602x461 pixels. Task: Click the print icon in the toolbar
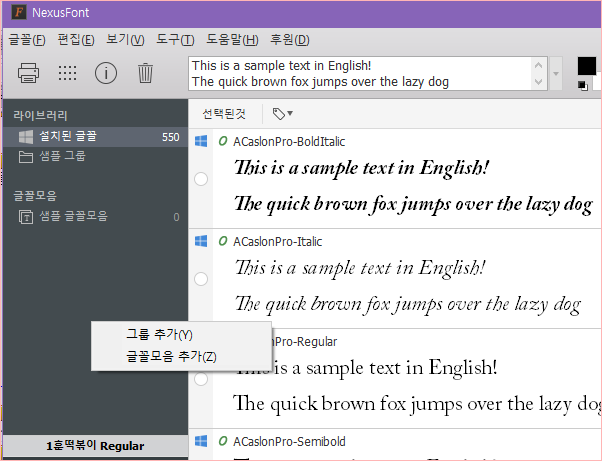click(x=28, y=73)
